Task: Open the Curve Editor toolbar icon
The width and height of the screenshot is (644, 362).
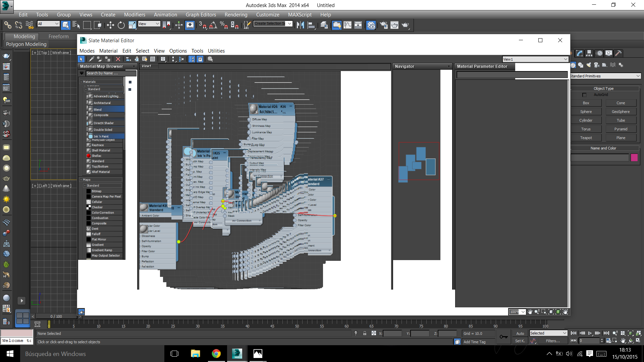Action: coord(347,25)
